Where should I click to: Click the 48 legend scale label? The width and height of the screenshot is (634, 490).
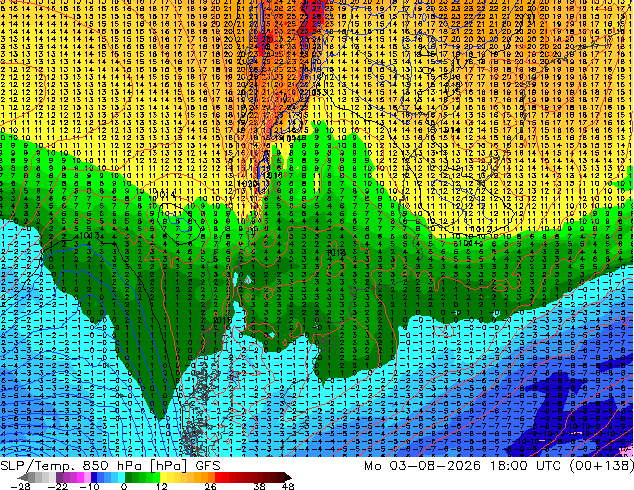(x=288, y=486)
